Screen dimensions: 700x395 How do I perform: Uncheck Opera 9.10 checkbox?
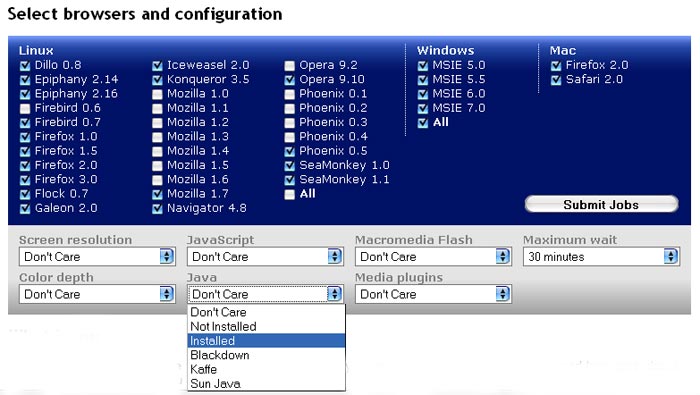290,80
